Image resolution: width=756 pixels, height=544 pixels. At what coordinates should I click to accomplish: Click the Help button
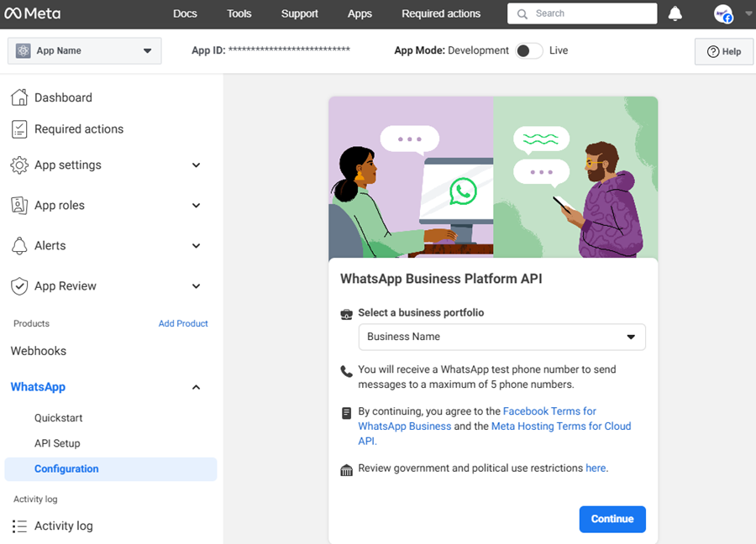click(x=724, y=51)
